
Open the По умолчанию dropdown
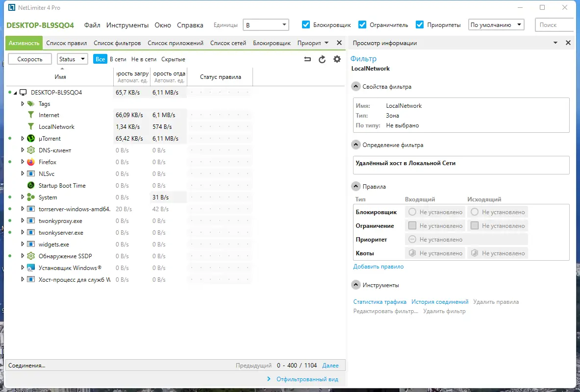[496, 25]
